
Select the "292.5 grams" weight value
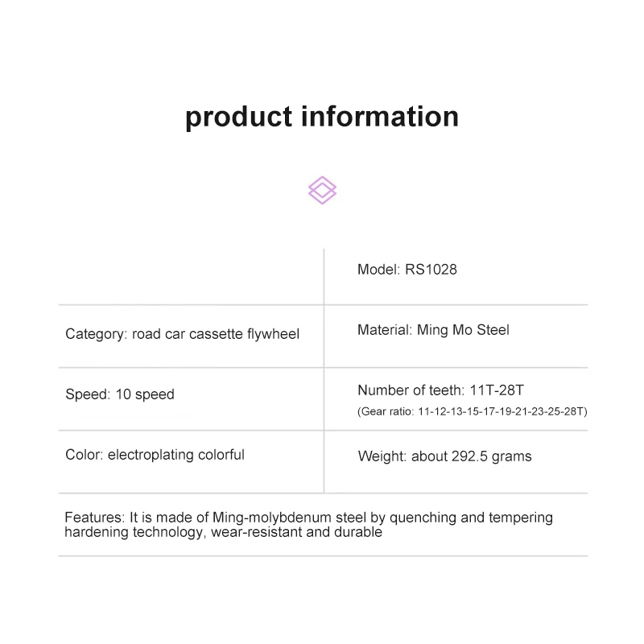click(x=491, y=456)
